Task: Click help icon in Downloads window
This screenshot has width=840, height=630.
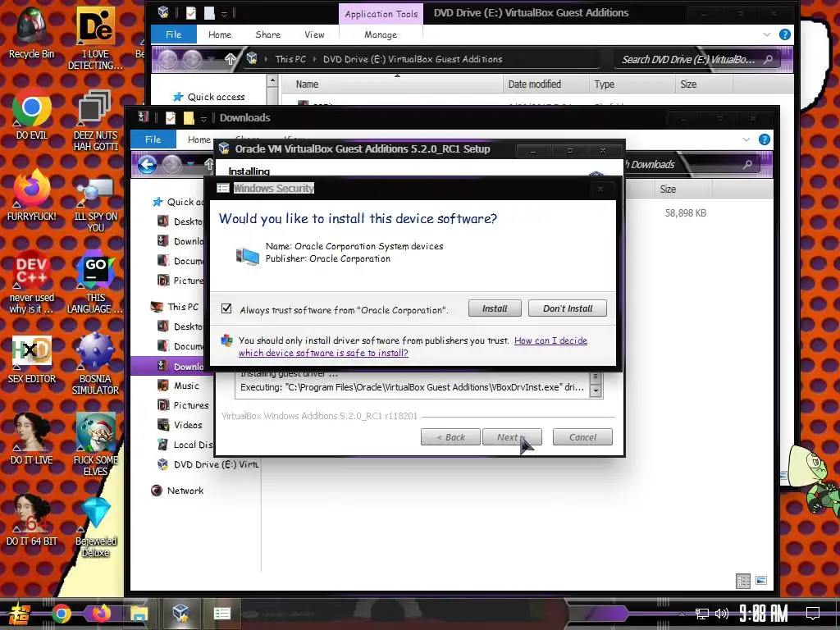Action: coord(765,139)
